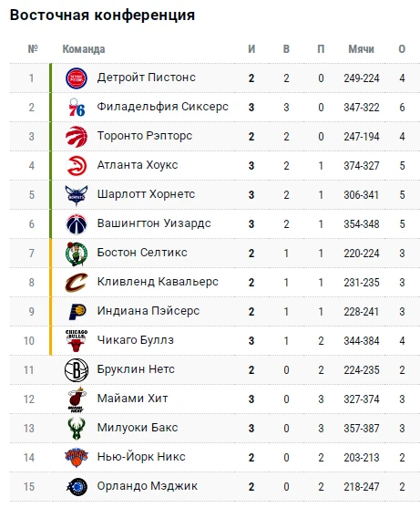Click the Команда column header
420x508 pixels.
(x=84, y=49)
